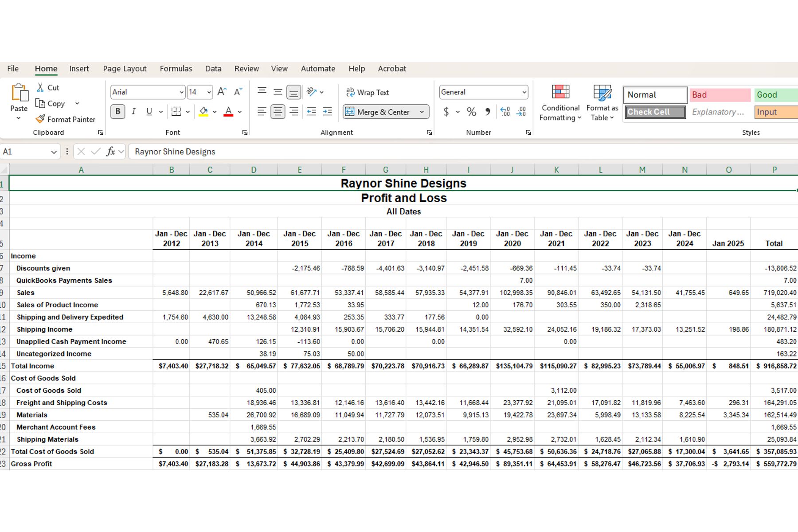Screen dimensions: 798x532
Task: Apply the Check Cell style
Action: [655, 112]
